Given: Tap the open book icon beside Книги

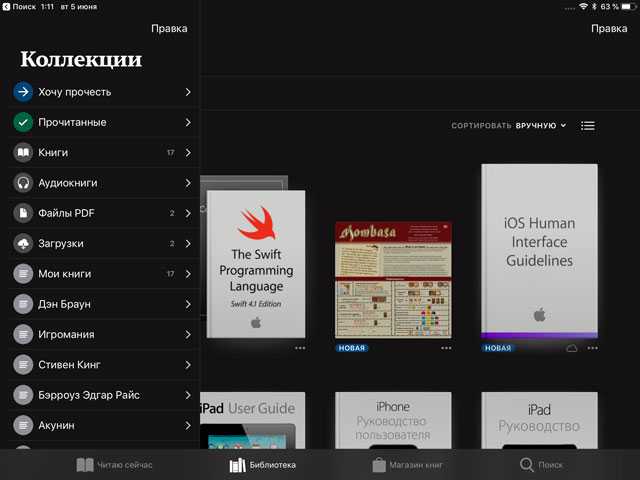Looking at the screenshot, I should [23, 153].
